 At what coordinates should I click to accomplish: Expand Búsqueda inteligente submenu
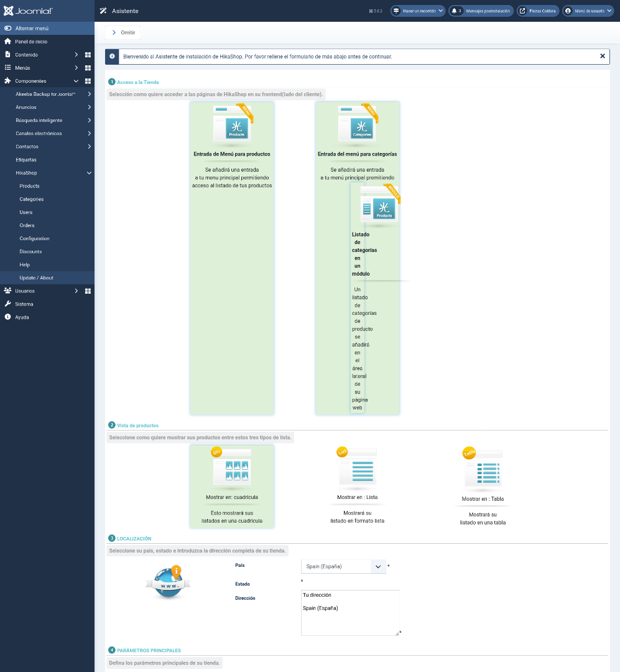pos(89,121)
